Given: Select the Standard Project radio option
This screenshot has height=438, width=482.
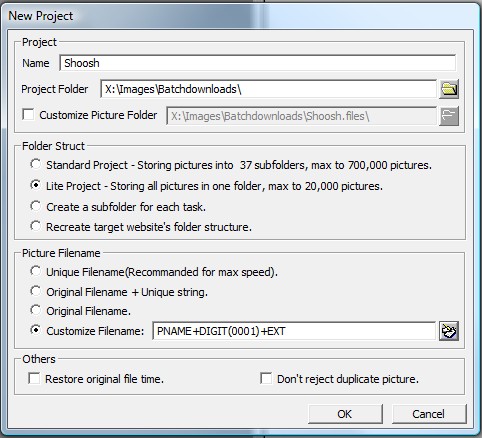Looking at the screenshot, I should (35, 164).
